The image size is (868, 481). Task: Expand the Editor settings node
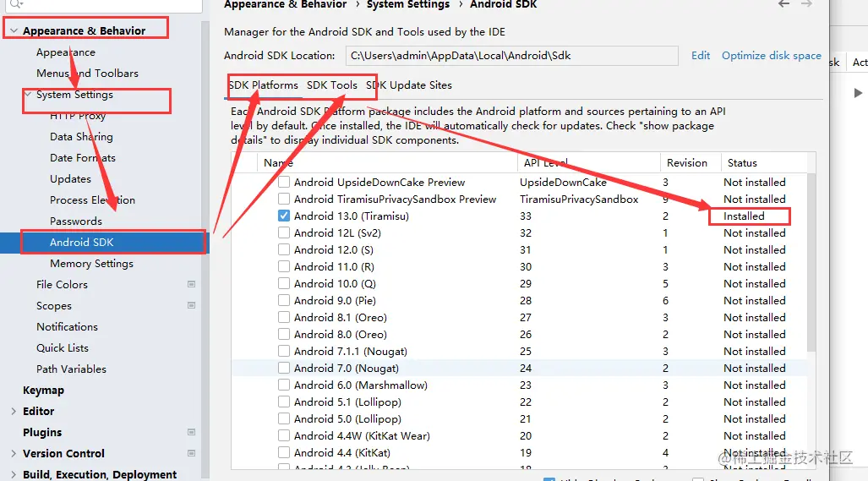click(14, 411)
